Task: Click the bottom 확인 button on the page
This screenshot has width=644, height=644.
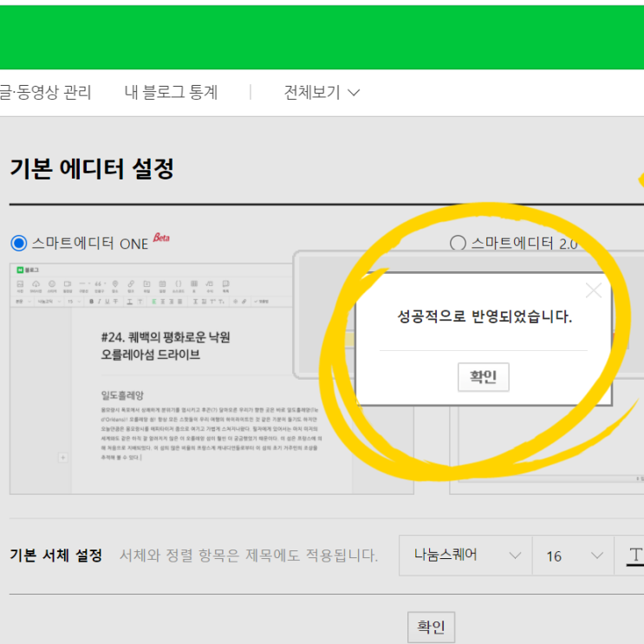Action: (x=432, y=627)
